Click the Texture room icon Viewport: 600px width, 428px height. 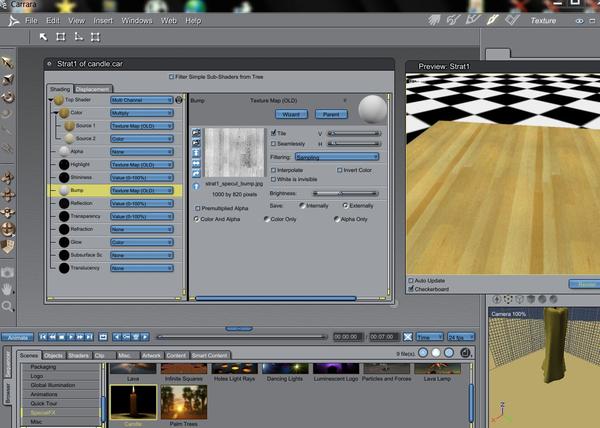(492, 20)
